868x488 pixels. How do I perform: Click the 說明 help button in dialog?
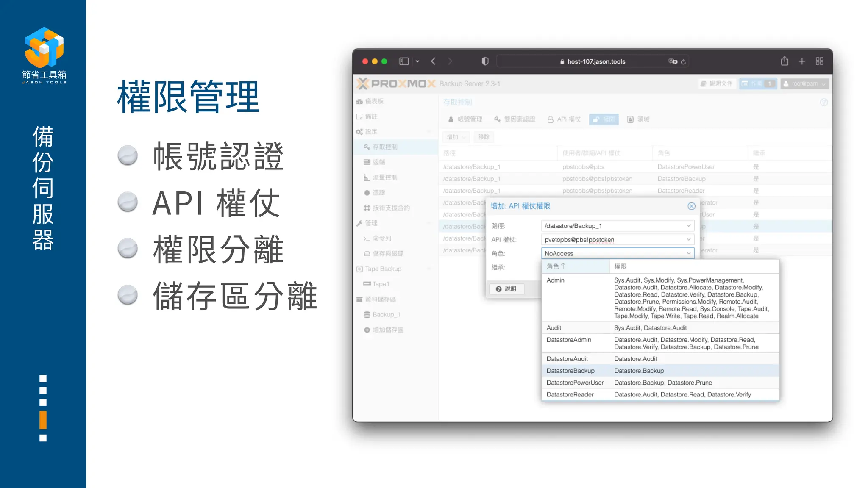pyautogui.click(x=506, y=289)
